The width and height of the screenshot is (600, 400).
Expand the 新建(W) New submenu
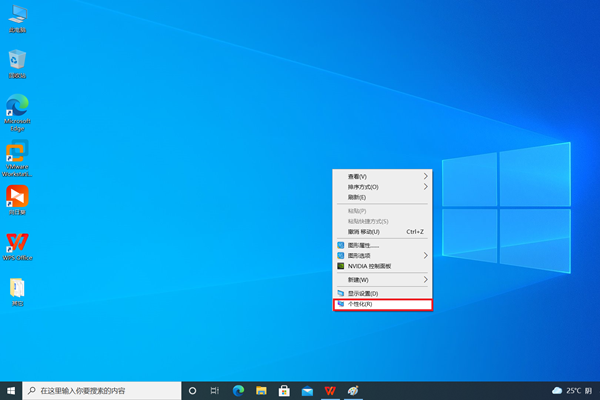point(382,280)
